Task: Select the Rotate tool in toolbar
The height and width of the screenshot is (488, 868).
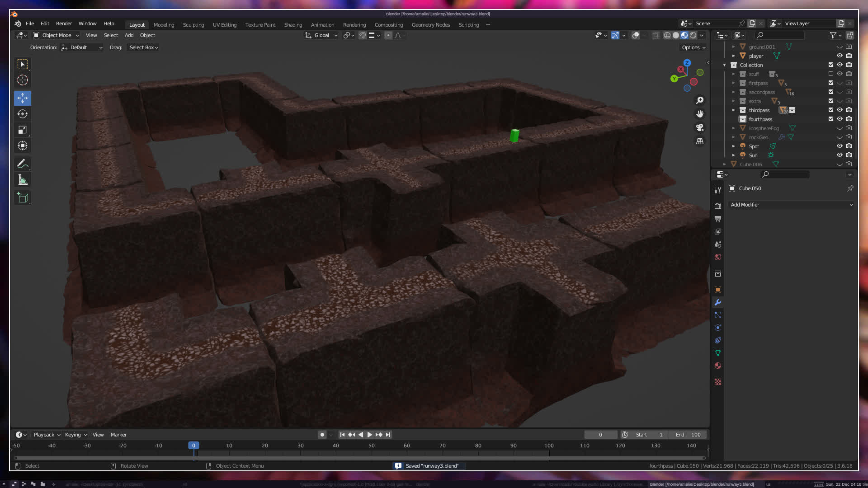Action: pyautogui.click(x=23, y=114)
